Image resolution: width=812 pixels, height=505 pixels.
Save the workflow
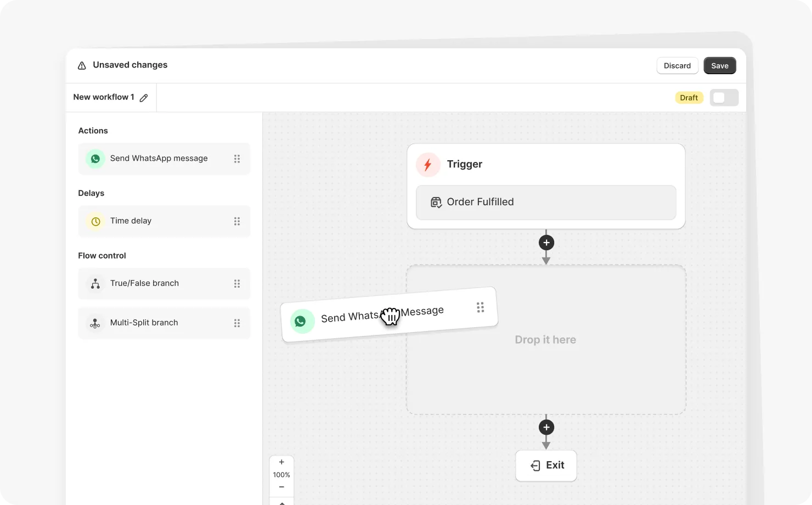(720, 66)
